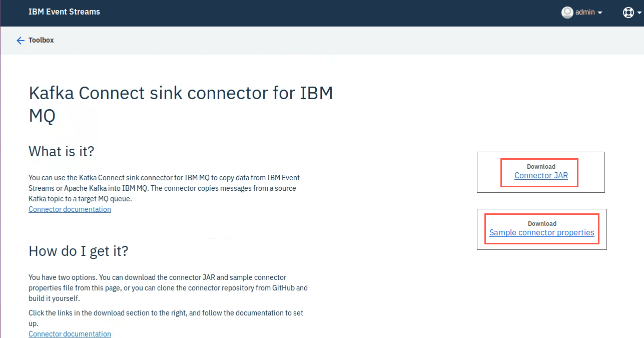This screenshot has height=338, width=644.
Task: Click the 'How do I get it?' heading
Action: click(79, 251)
